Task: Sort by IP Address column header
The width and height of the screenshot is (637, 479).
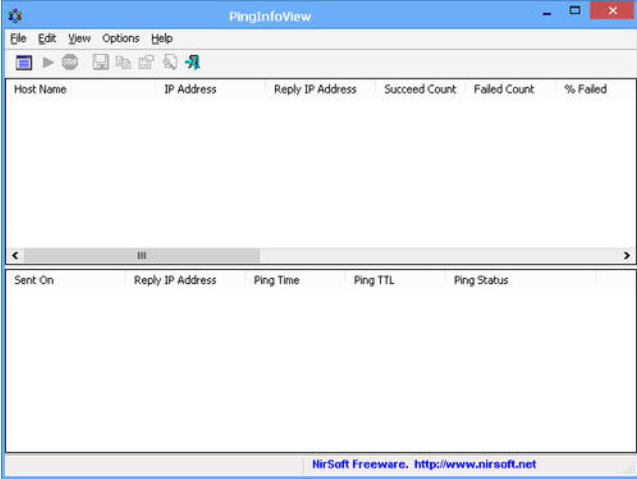Action: coord(210,89)
